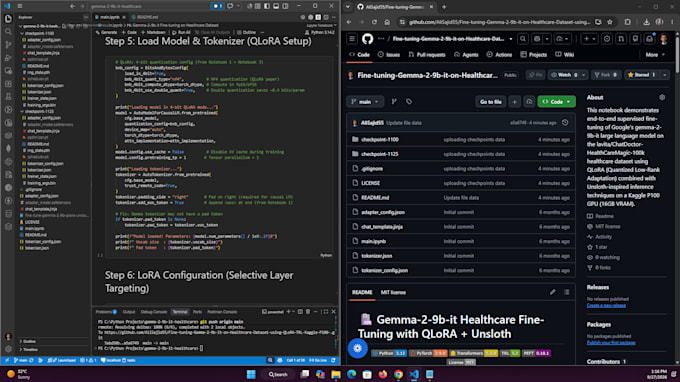Open GitHub user avatar menu
This screenshot has width=680, height=382.
coord(664,39)
